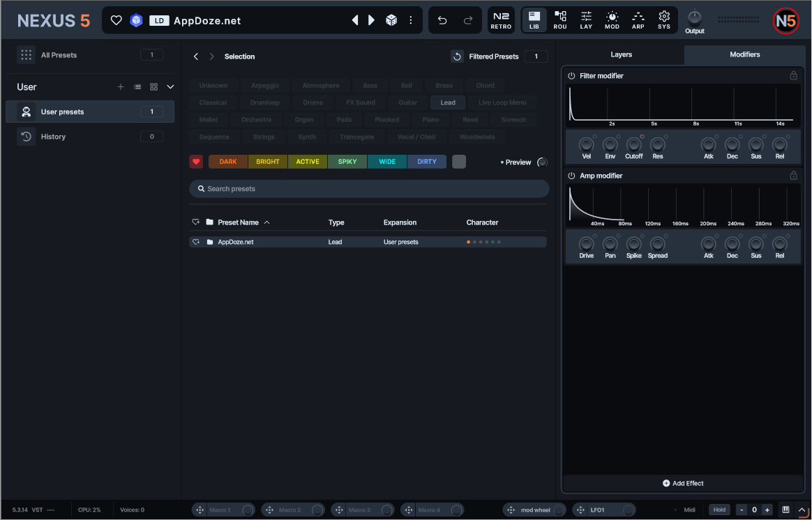This screenshot has width=812, height=520.
Task: Click the Add Effect button
Action: tap(683, 483)
